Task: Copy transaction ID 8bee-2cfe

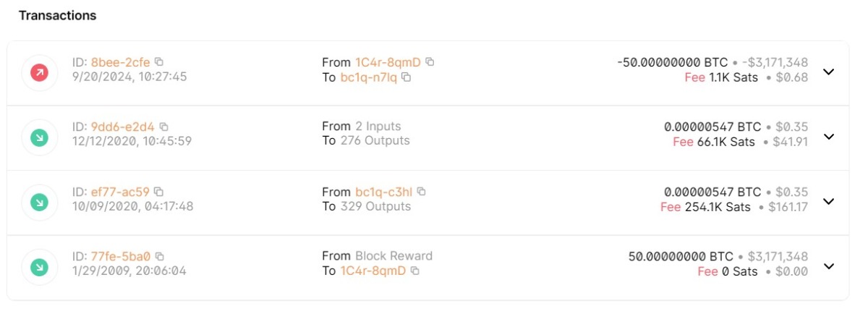Action: pyautogui.click(x=159, y=62)
